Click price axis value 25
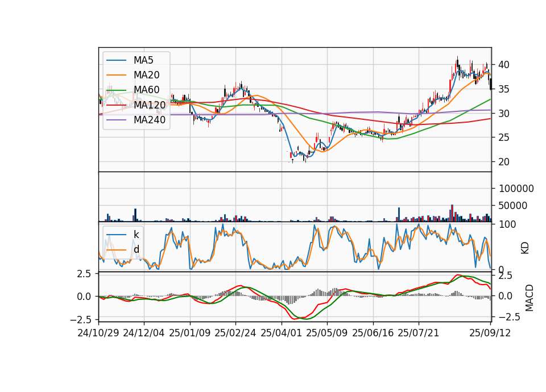Image resolution: width=546 pixels, height=392 pixels. pyautogui.click(x=504, y=137)
